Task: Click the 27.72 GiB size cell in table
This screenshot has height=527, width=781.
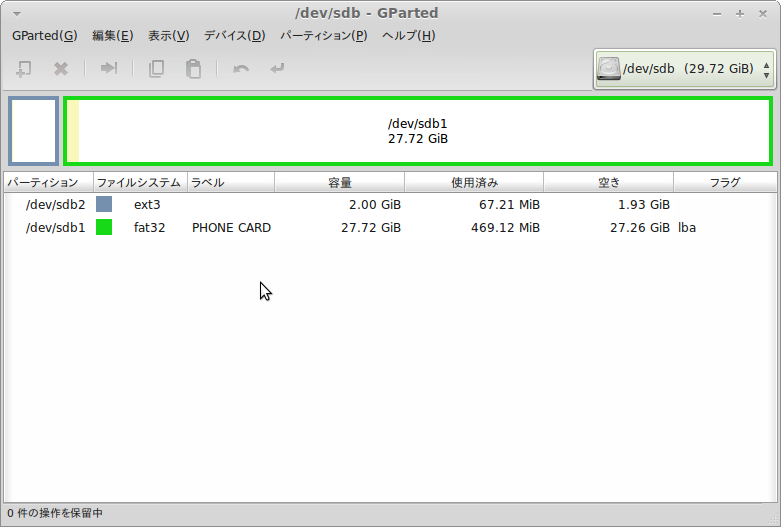Action: (x=371, y=228)
